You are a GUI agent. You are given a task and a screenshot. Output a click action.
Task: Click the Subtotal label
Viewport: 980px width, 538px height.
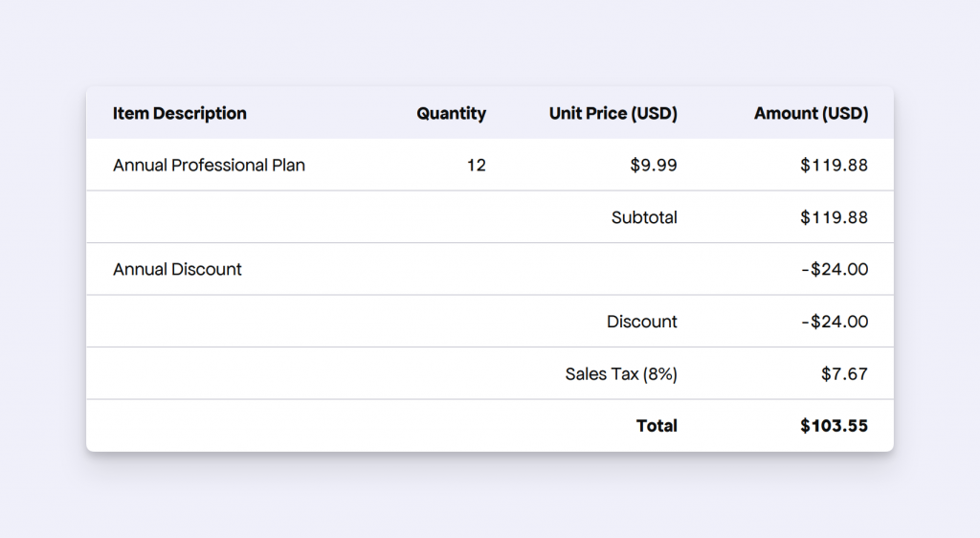click(x=644, y=217)
